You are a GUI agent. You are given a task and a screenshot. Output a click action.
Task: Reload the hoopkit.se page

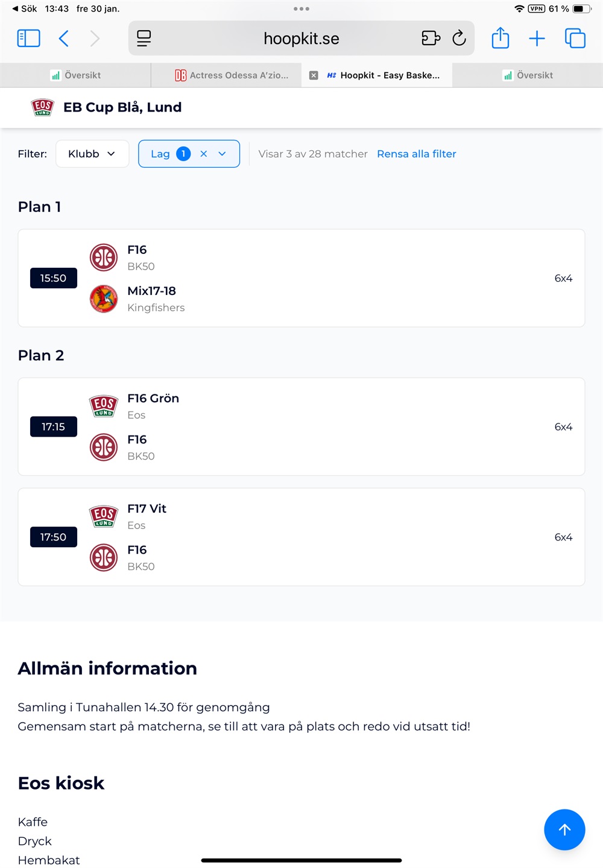tap(459, 38)
